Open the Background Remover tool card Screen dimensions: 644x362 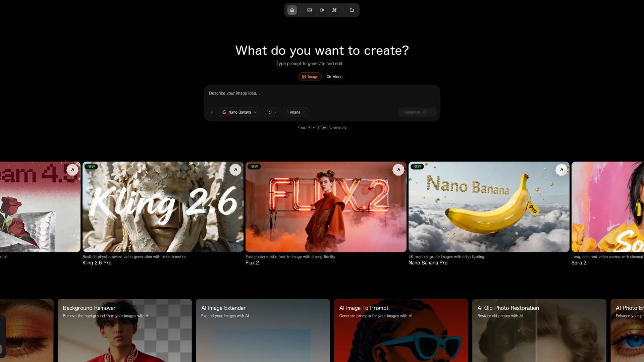pyautogui.click(x=124, y=330)
